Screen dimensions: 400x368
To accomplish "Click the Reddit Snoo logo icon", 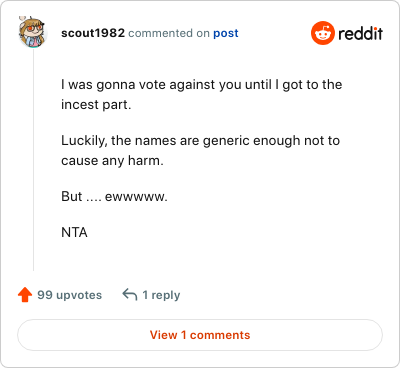I will pos(322,33).
